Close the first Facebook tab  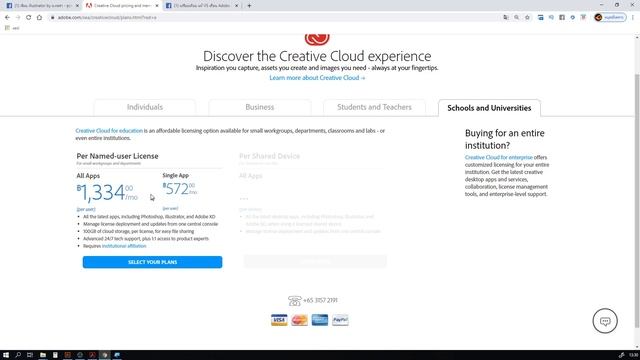(77, 6)
